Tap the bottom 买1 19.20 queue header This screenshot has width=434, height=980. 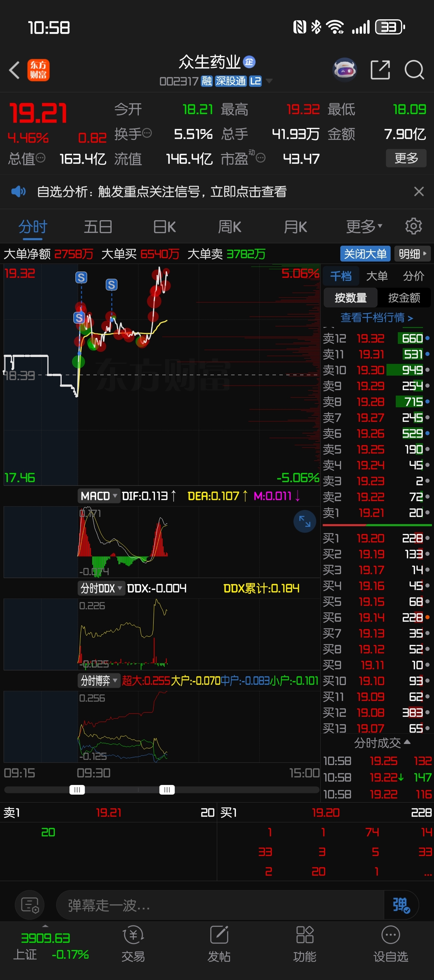pos(325,812)
